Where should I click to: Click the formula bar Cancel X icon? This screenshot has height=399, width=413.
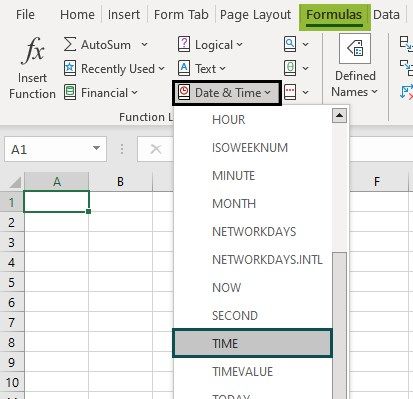(x=155, y=149)
